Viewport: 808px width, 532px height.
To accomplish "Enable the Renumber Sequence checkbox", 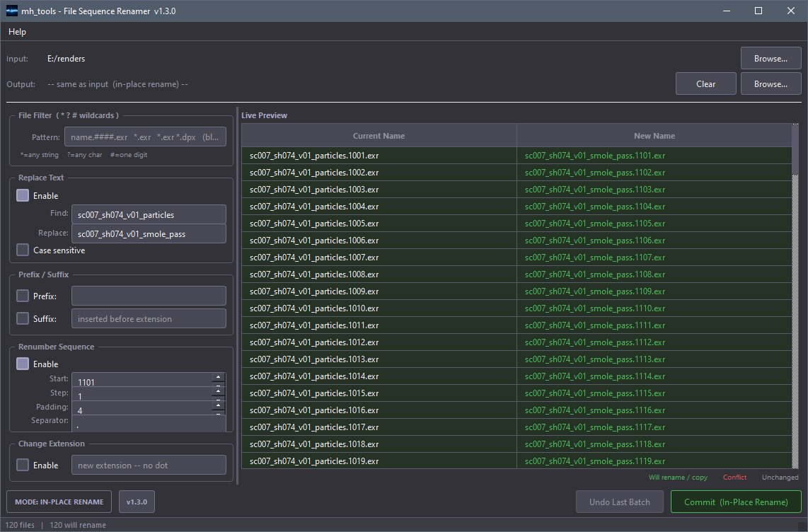I will point(23,364).
